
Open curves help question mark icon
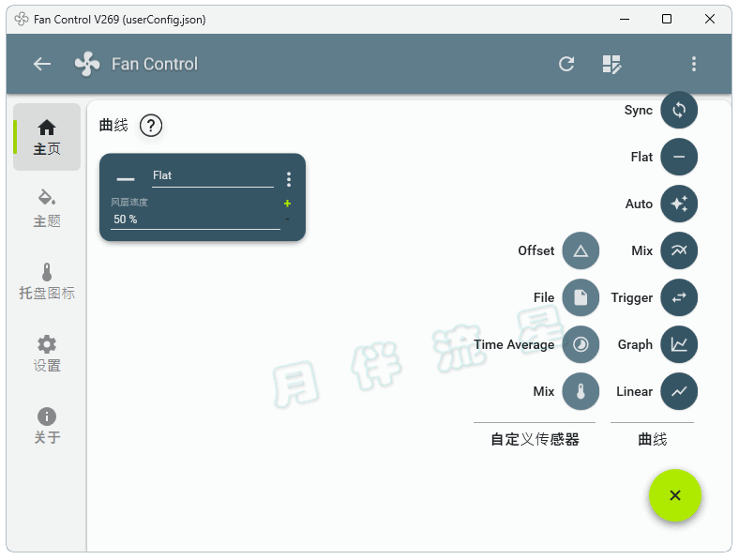point(151,126)
